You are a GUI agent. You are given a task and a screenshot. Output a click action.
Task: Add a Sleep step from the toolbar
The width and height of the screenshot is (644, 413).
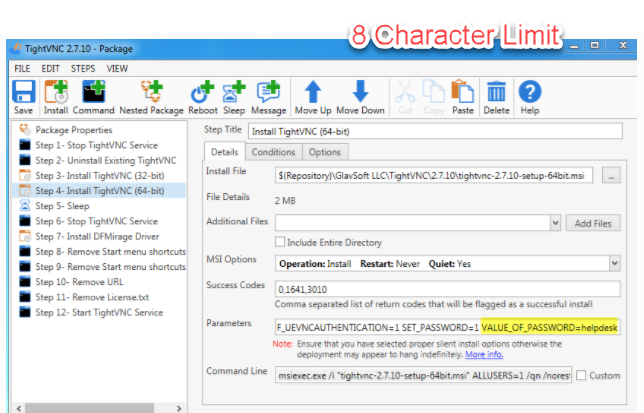pyautogui.click(x=234, y=97)
